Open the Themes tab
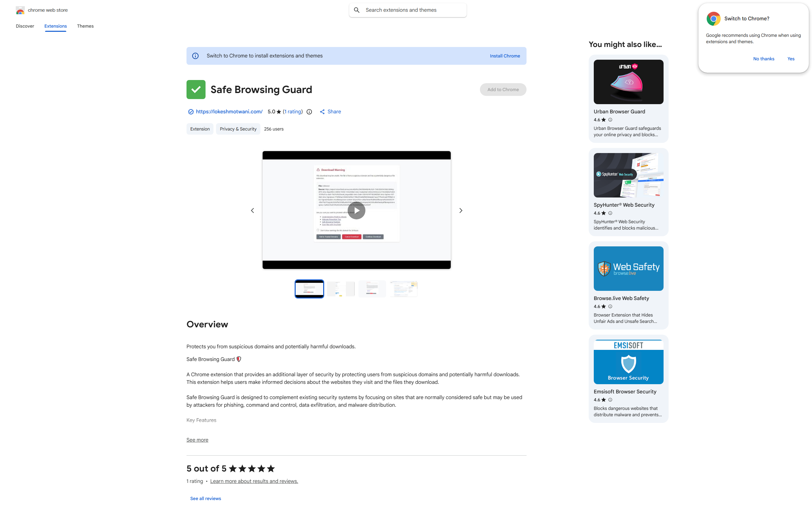This screenshot has width=812, height=508. click(85, 26)
